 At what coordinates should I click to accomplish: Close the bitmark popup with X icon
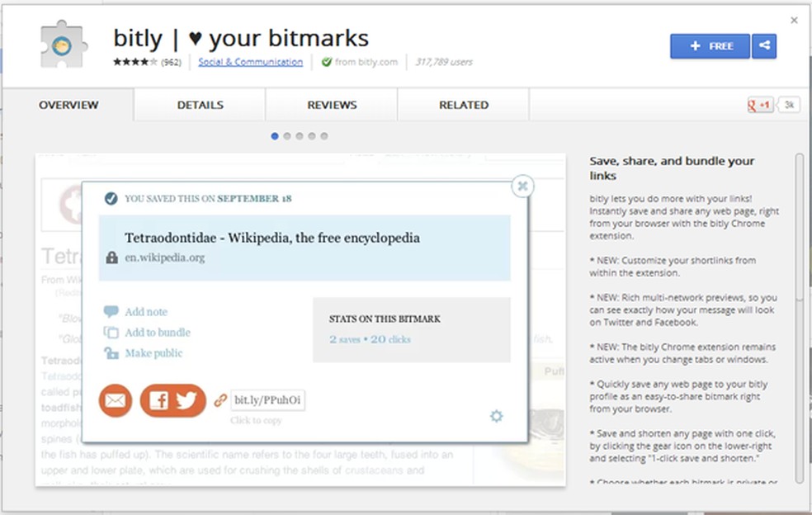[x=522, y=186]
